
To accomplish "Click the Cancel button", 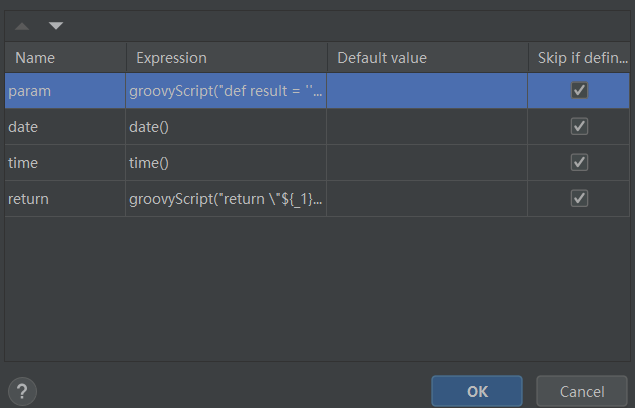I will click(582, 391).
